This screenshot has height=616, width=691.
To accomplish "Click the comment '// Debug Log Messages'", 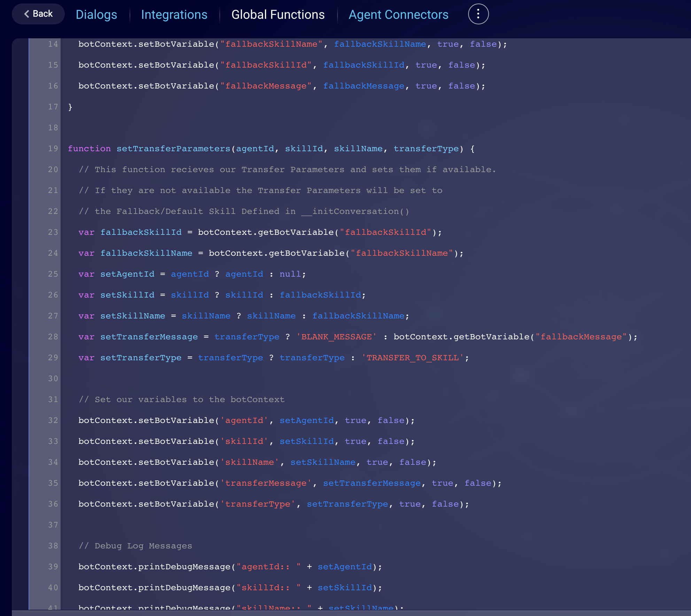I will (135, 546).
